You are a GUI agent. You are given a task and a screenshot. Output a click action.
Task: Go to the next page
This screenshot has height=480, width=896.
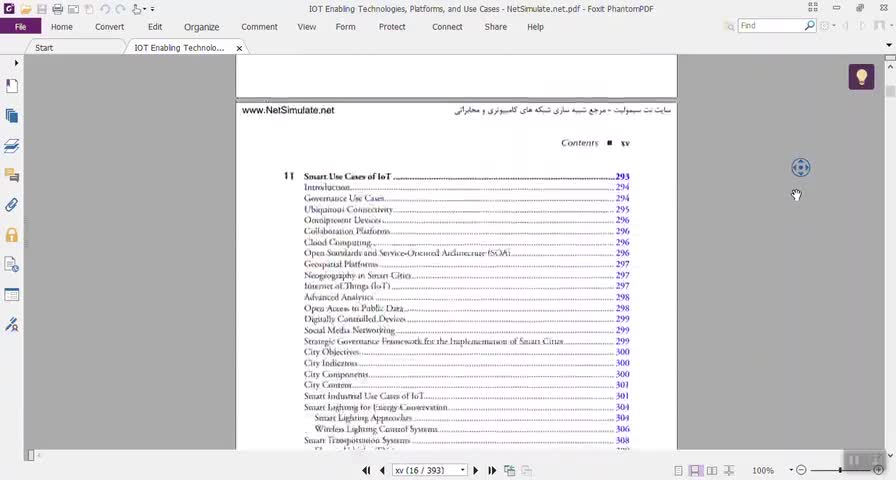point(475,470)
